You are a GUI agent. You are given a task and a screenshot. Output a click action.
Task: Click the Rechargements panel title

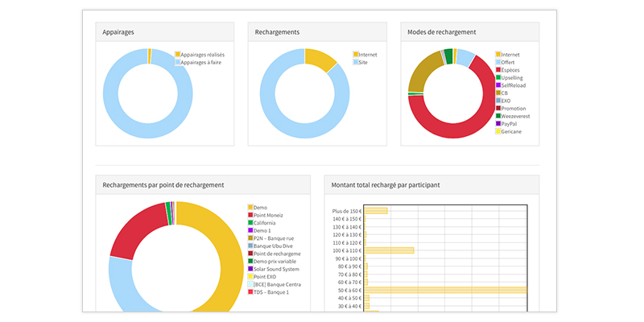point(277,32)
